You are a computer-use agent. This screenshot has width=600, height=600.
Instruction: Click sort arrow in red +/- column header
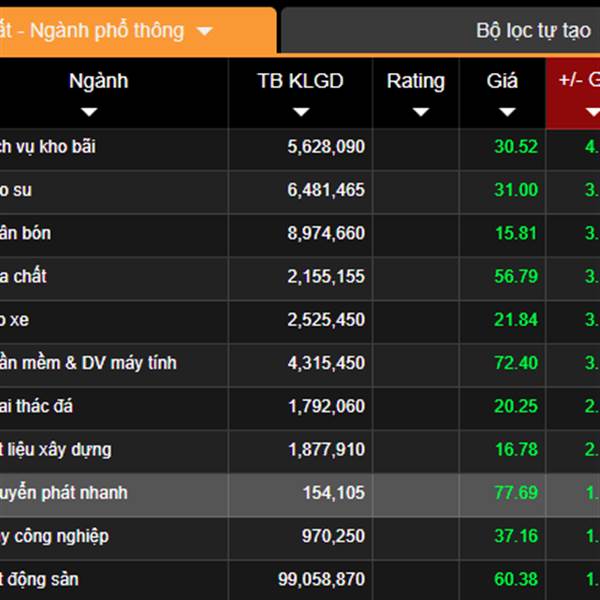591,112
